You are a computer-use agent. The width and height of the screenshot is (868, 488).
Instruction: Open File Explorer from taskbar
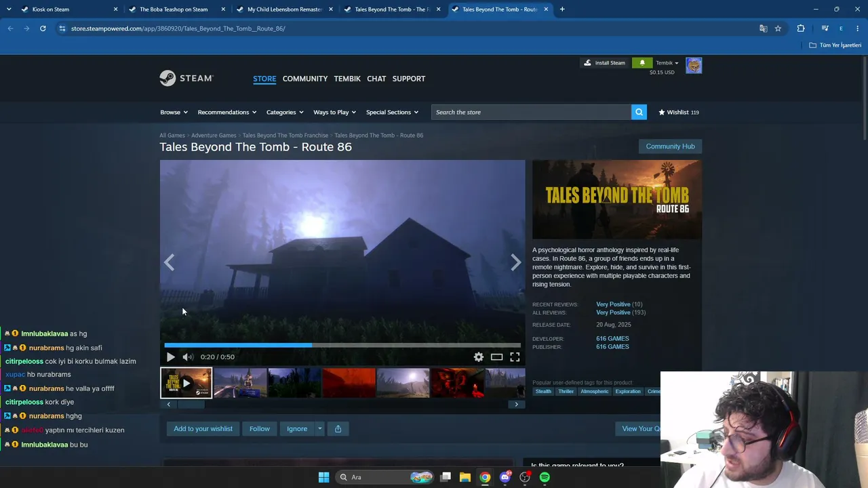[x=465, y=477]
